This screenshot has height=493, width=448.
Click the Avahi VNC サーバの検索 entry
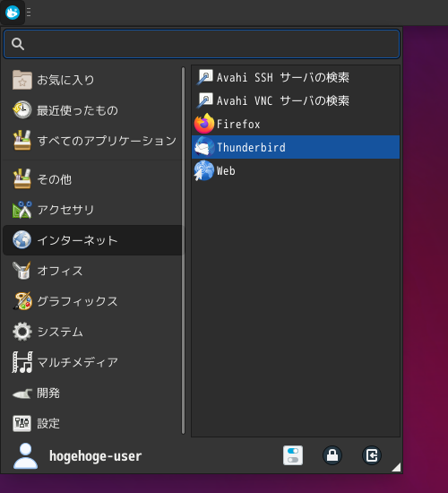pos(296,100)
